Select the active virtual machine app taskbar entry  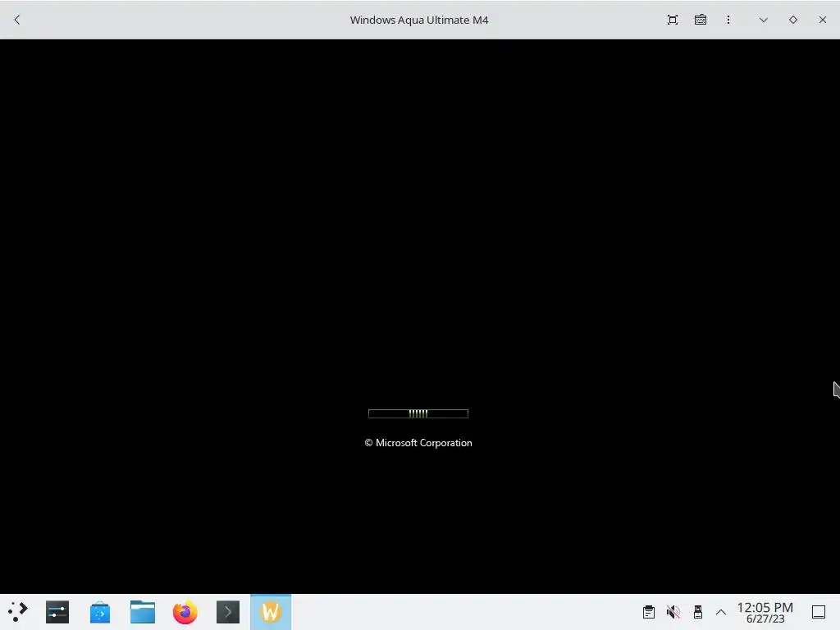click(x=271, y=612)
